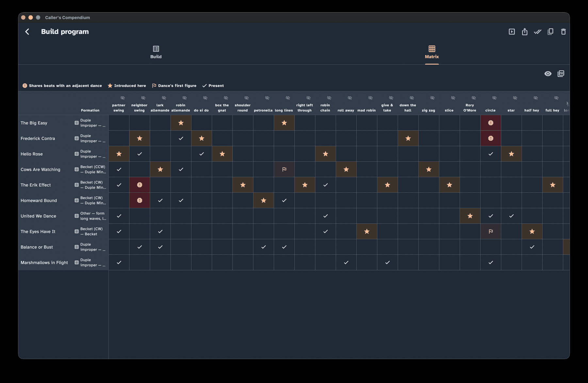
Task: Click the share icon in the toolbar
Action: [x=525, y=32]
